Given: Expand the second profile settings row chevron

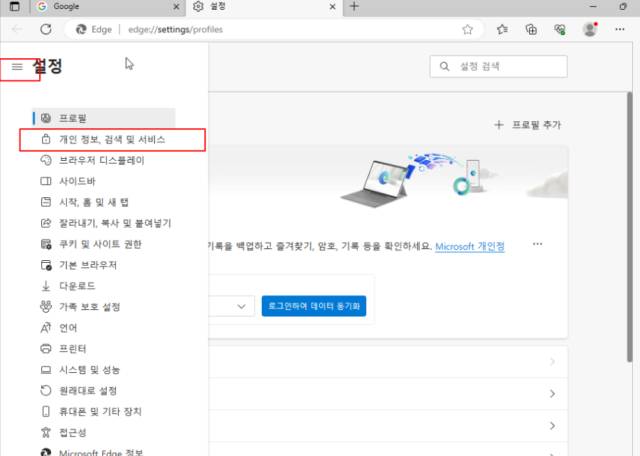Looking at the screenshot, I should (x=551, y=395).
